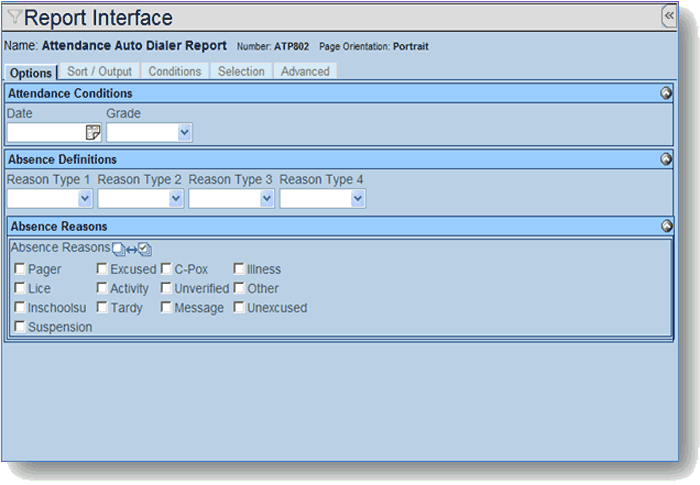Click the filter funnel icon beside Report Interface

14,17
